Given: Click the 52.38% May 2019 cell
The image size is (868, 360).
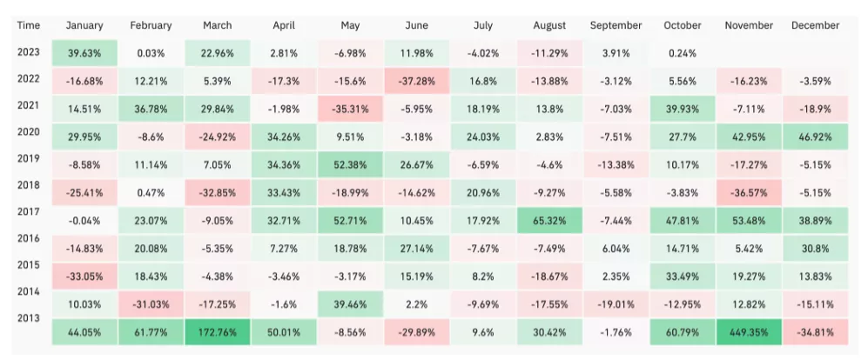Looking at the screenshot, I should click(x=350, y=164).
